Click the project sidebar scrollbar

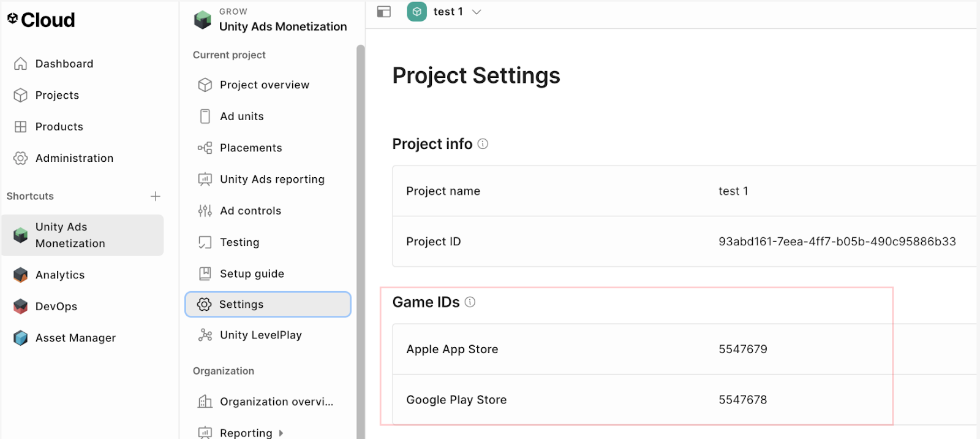click(x=361, y=242)
